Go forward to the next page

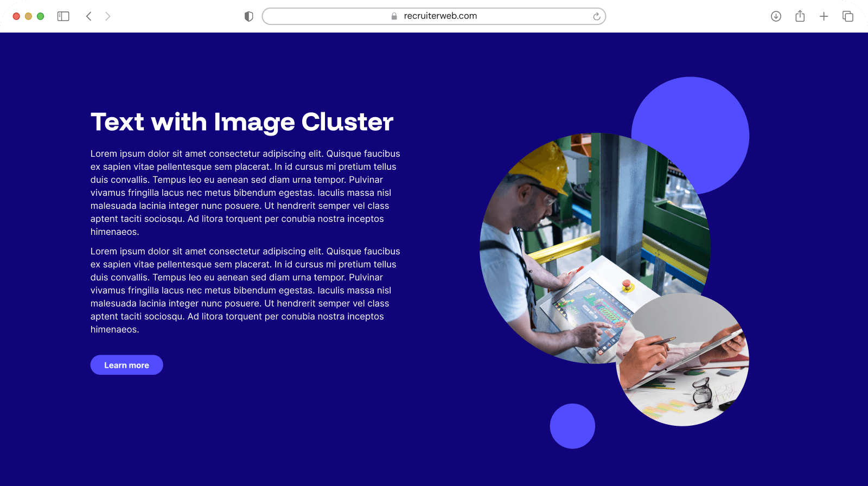pos(107,16)
